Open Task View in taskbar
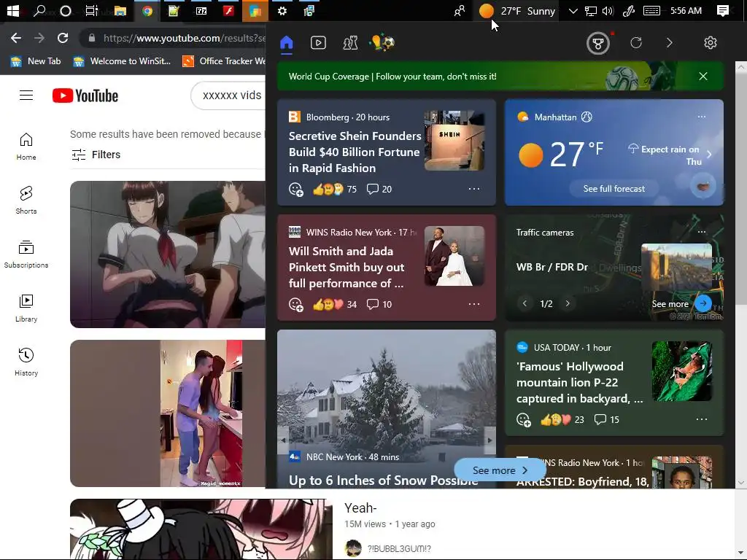Image resolution: width=747 pixels, height=560 pixels. [x=91, y=10]
